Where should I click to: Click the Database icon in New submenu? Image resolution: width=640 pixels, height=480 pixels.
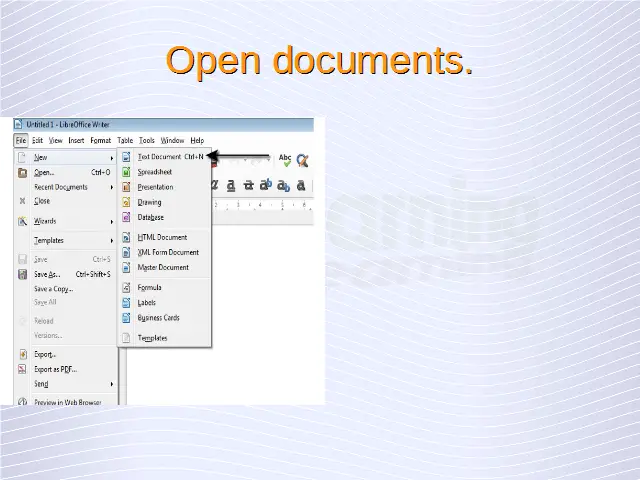(126, 217)
